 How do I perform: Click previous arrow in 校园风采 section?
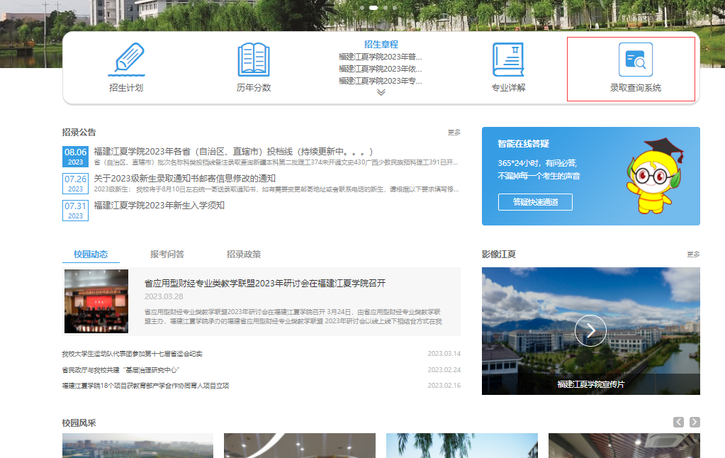pos(679,422)
